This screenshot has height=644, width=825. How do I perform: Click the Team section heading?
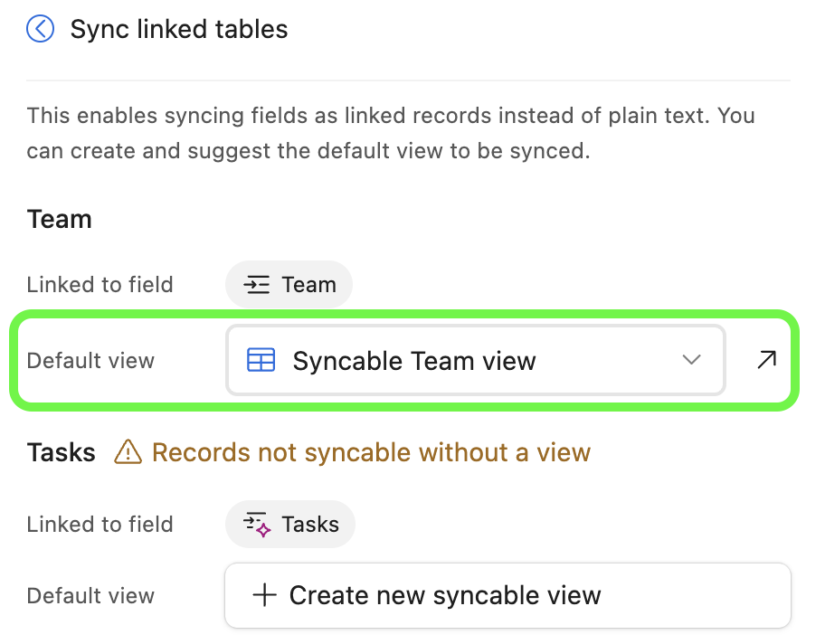60,220
